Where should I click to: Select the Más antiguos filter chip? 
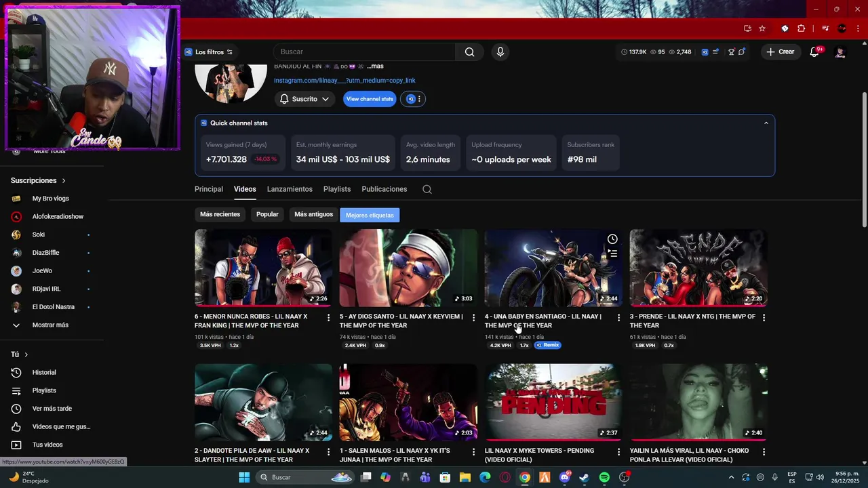pos(313,215)
